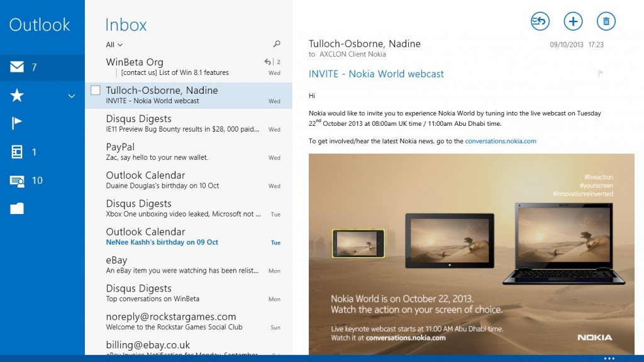644x362 pixels.
Task: Open the Folders icon in sidebar
Action: click(17, 208)
